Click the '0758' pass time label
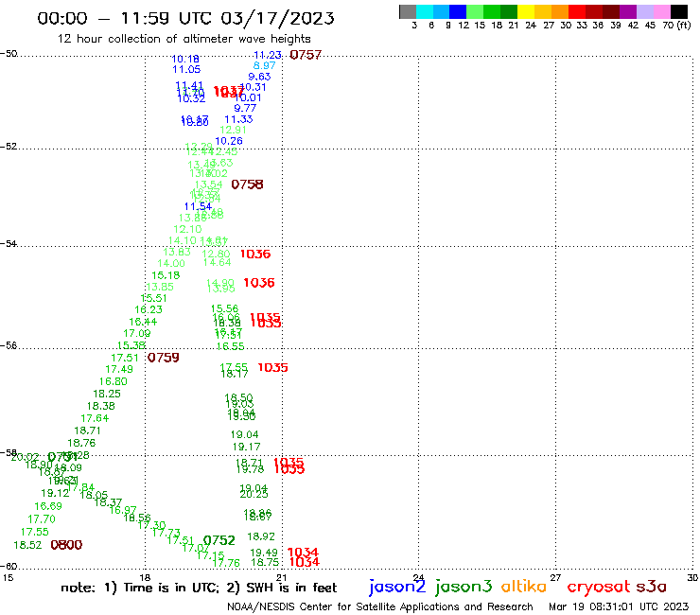The width and height of the screenshot is (700, 615). 247,184
